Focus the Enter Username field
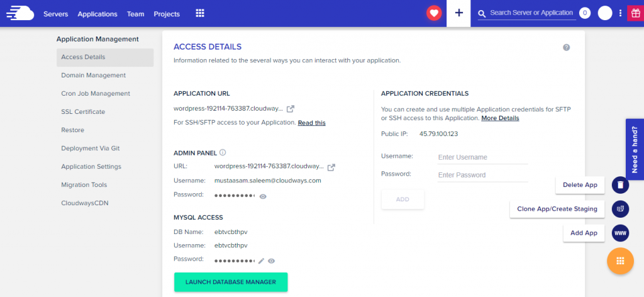644x297 pixels. (482, 157)
